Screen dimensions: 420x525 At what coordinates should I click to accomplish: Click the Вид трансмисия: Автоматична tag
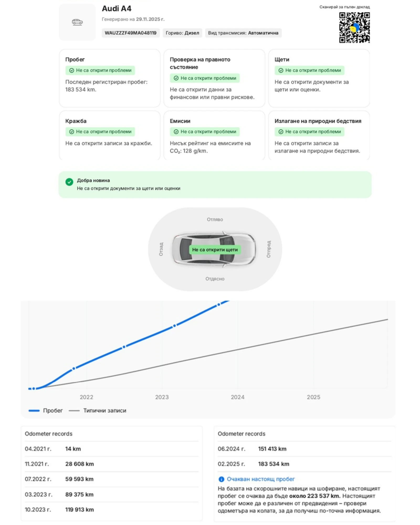coord(243,33)
